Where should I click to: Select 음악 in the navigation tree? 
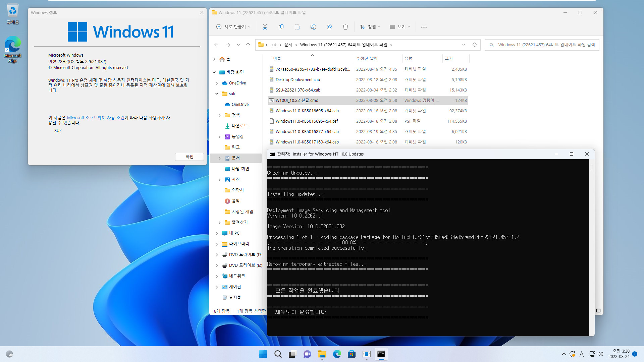pos(236,201)
